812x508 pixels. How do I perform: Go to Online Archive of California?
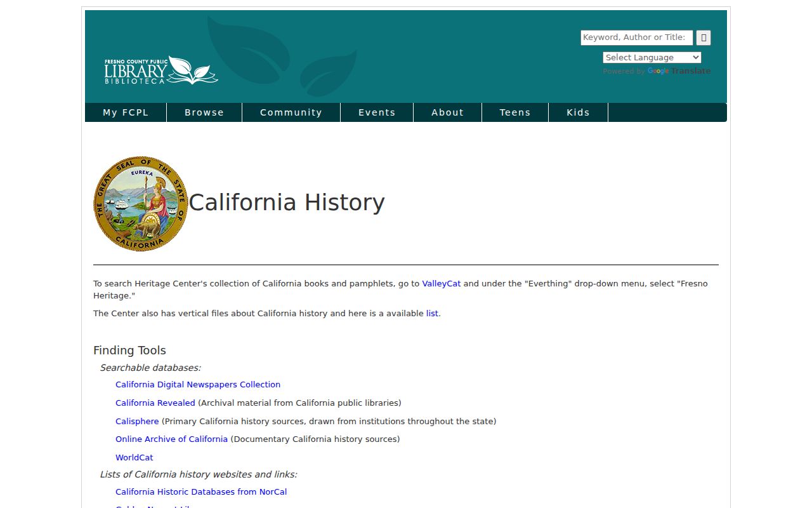coord(171,439)
